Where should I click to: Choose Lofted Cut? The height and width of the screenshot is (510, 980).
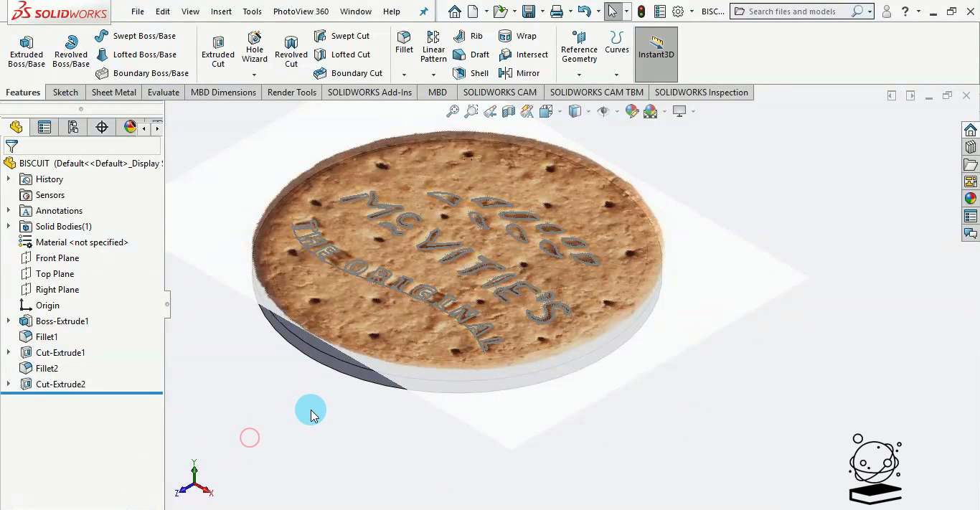(x=342, y=55)
